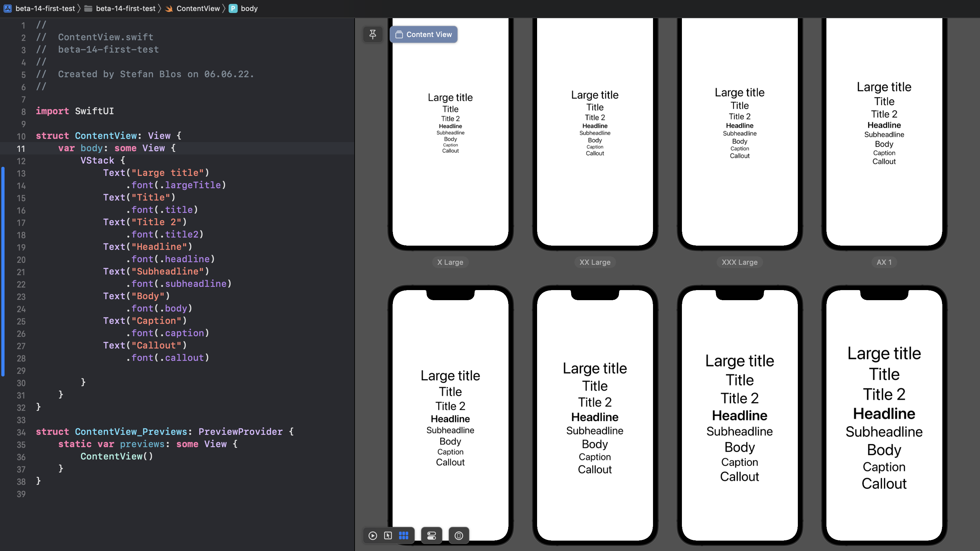Click the Xcode project icon in jump bar
This screenshot has height=551, width=980.
click(7, 8)
